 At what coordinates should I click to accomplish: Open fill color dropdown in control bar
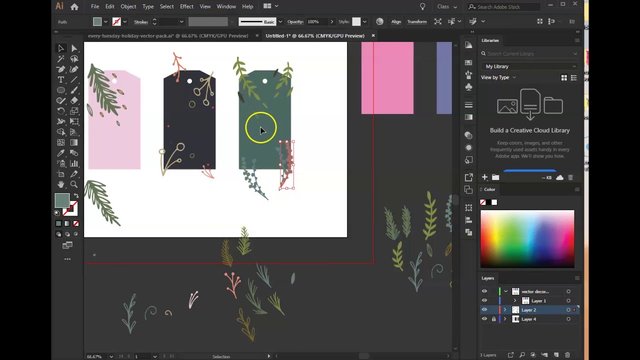[106, 22]
